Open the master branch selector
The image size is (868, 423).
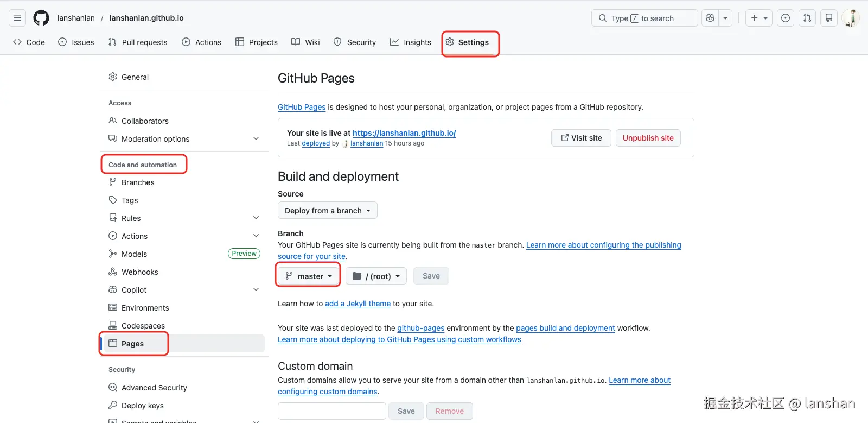[x=309, y=276]
